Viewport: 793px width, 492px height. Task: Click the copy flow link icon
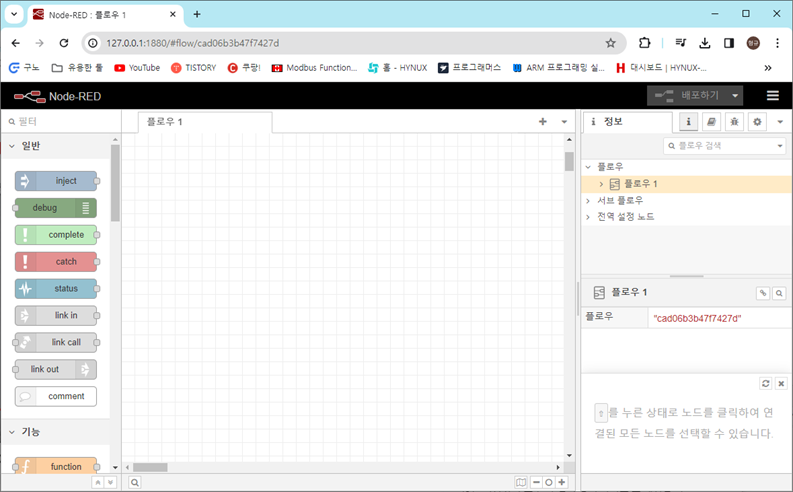763,293
